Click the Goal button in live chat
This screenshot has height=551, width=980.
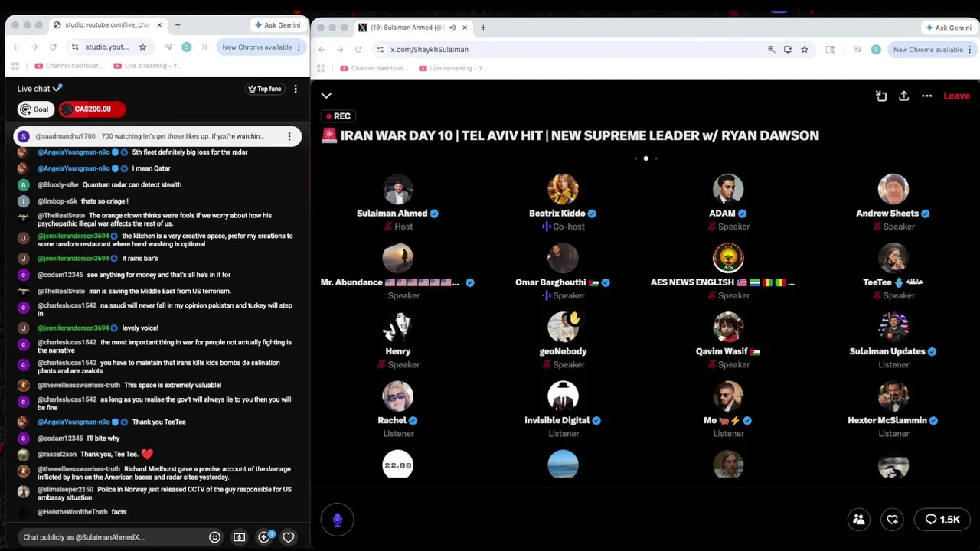click(x=34, y=109)
